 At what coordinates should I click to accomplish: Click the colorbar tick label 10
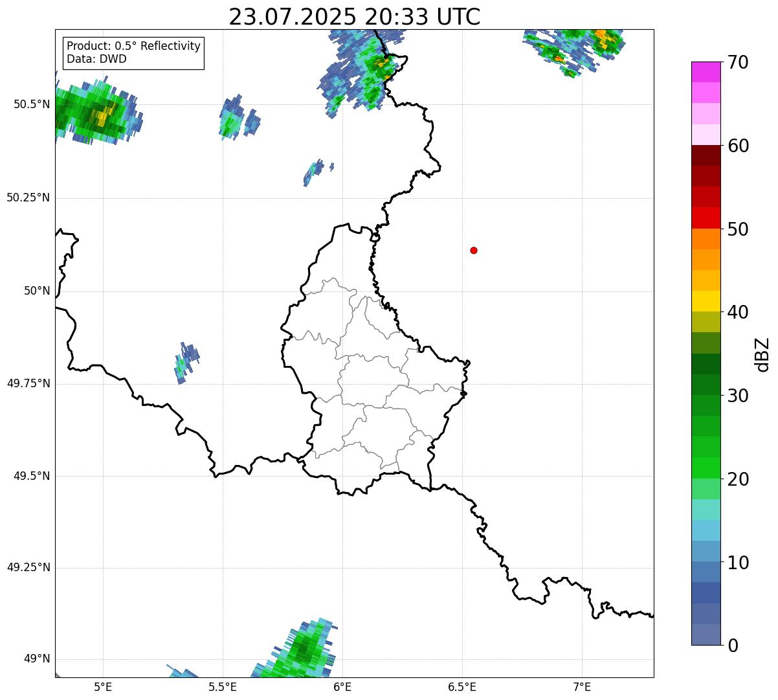(x=737, y=563)
